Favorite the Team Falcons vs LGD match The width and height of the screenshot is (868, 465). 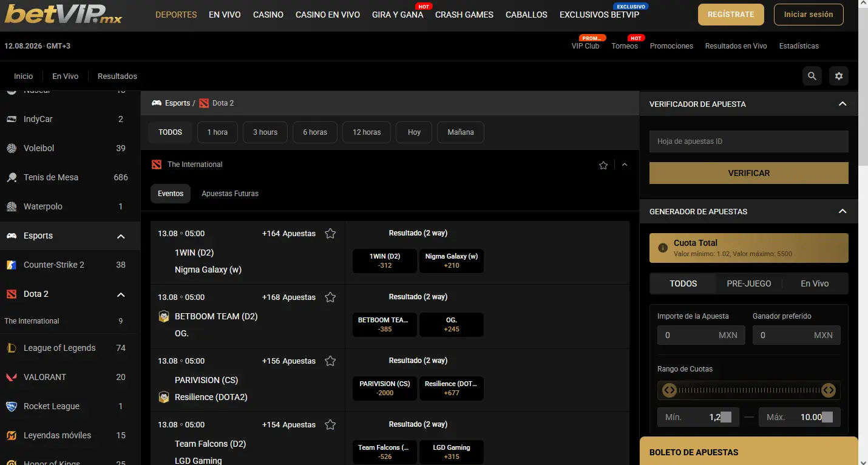click(x=330, y=424)
